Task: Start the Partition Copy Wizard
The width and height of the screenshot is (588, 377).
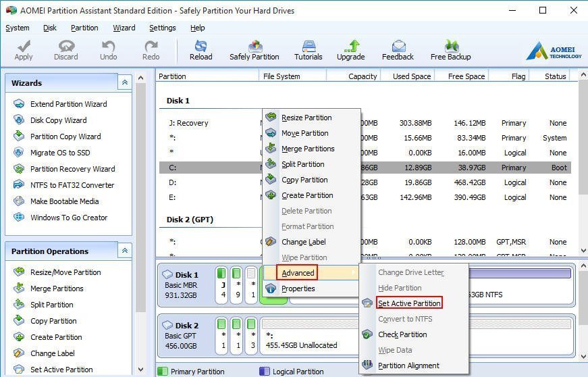Action: click(x=57, y=136)
